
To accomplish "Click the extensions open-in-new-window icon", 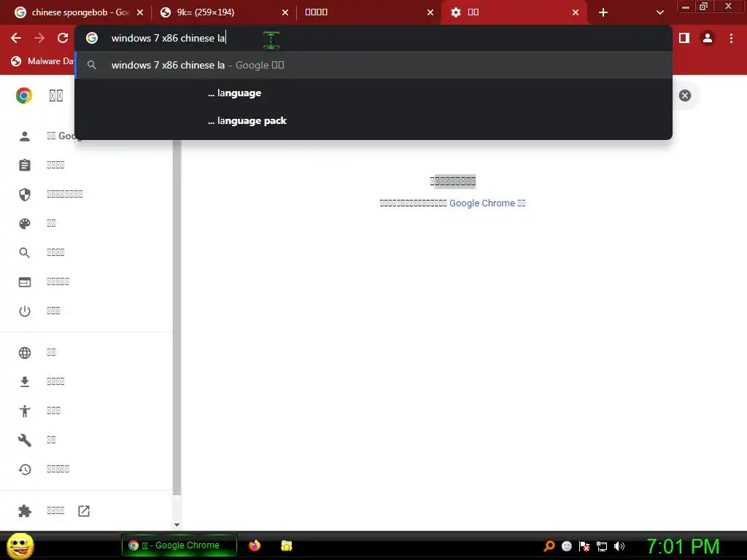I will coord(84,511).
